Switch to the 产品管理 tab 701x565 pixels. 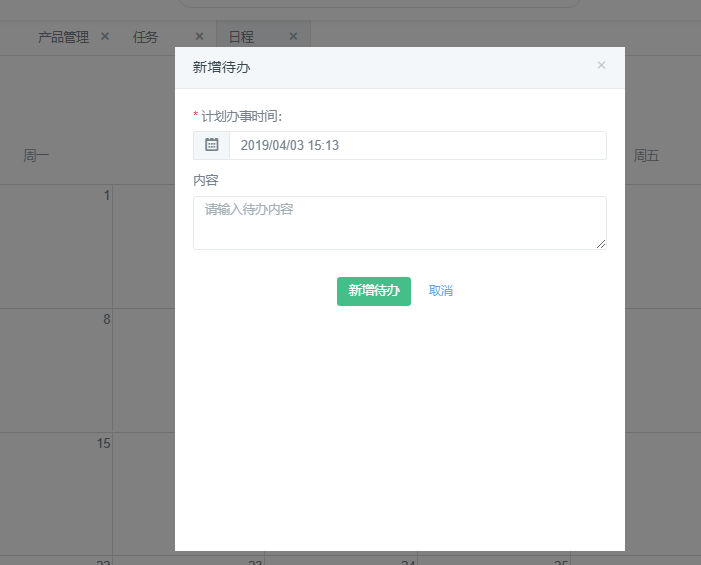pyautogui.click(x=63, y=37)
